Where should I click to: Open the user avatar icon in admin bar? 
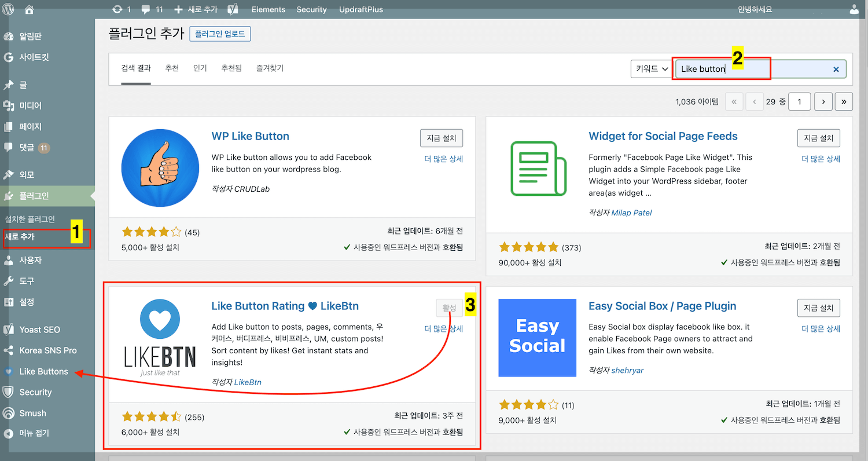click(854, 9)
